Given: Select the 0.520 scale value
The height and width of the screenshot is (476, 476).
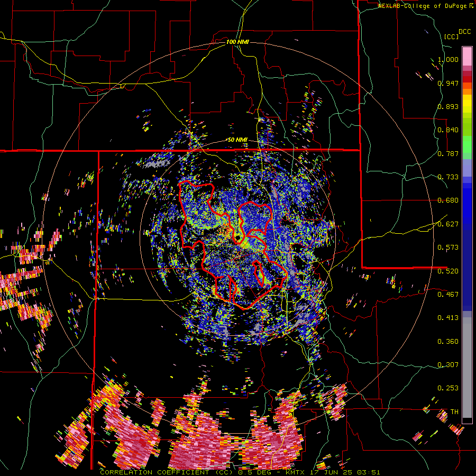Looking at the screenshot, I should click(x=448, y=271).
